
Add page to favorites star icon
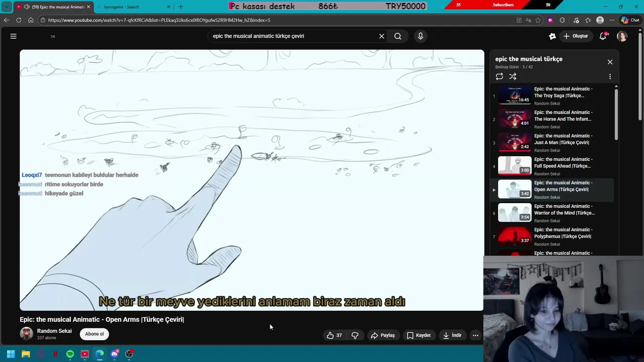538,20
